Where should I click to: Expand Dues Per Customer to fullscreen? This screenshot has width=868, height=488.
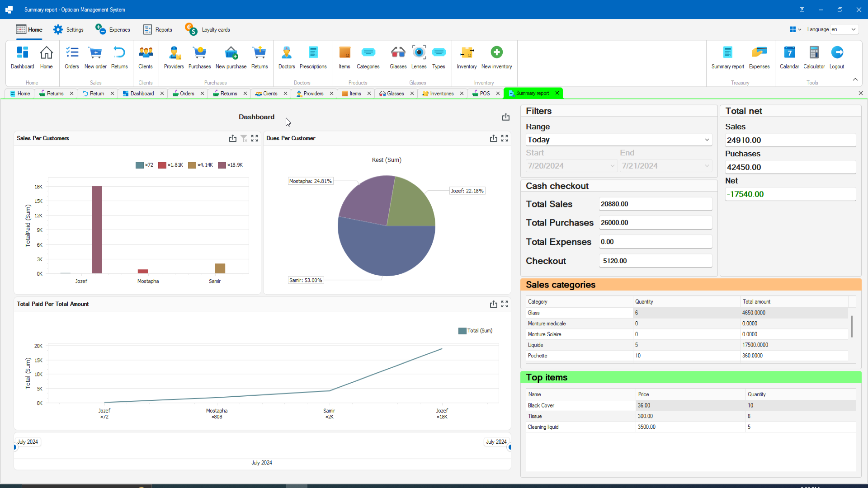pos(505,138)
